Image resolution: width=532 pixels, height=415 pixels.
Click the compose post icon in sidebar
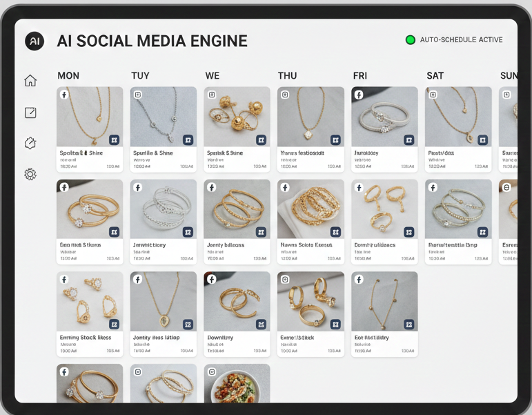[30, 113]
